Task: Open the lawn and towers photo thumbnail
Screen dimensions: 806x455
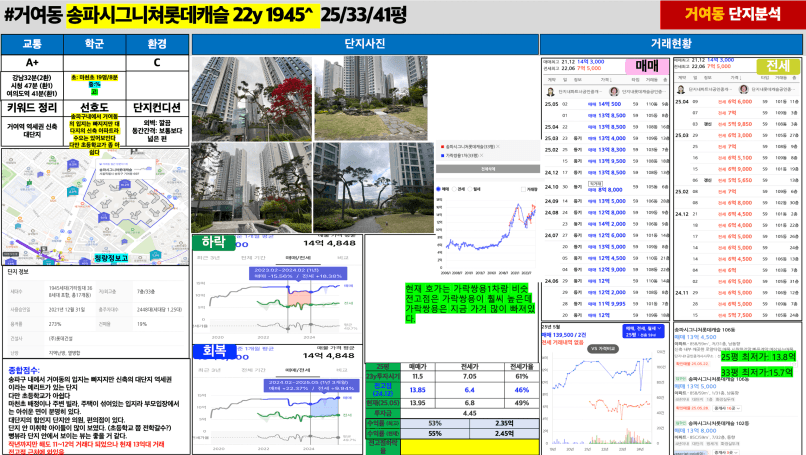Action: (371, 98)
